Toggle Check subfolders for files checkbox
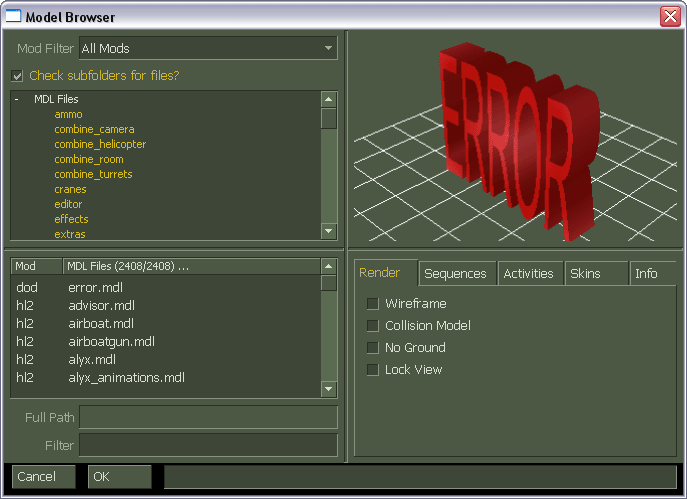The height and width of the screenshot is (499, 687). 17,75
